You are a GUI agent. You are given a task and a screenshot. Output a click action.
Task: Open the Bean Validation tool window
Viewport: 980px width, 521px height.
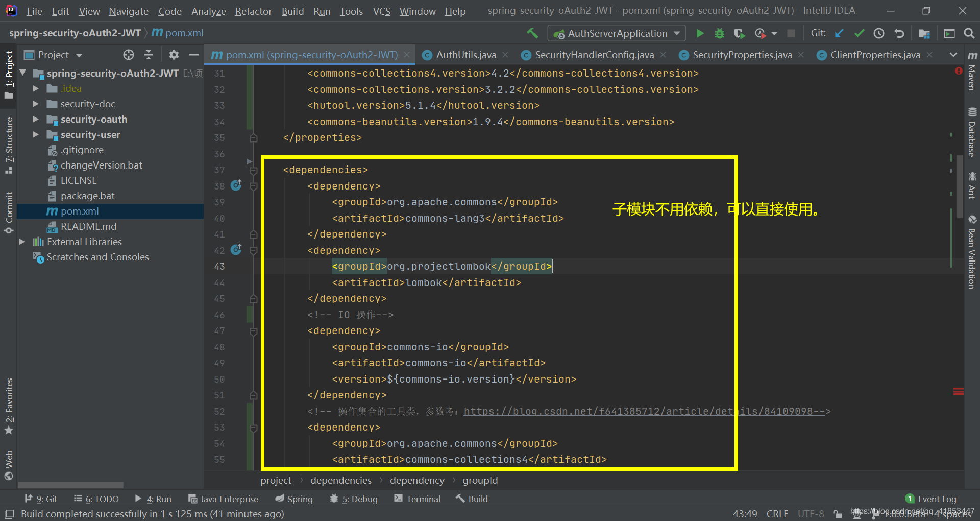click(x=972, y=251)
